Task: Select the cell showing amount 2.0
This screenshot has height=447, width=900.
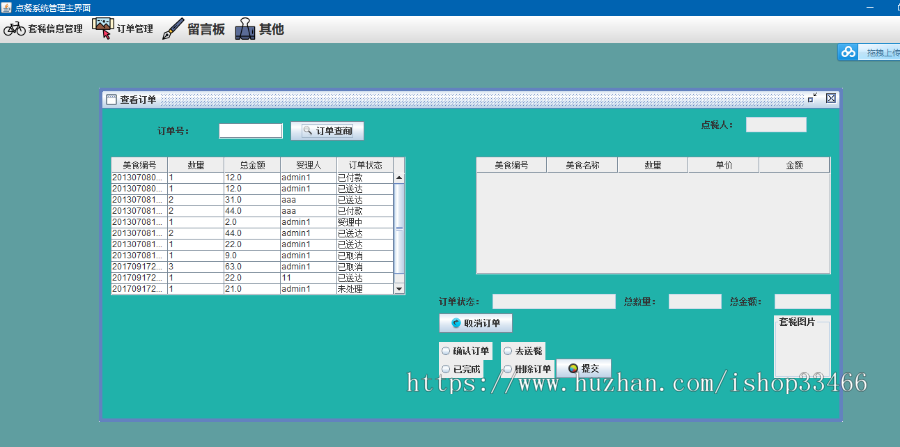Action: [252, 223]
